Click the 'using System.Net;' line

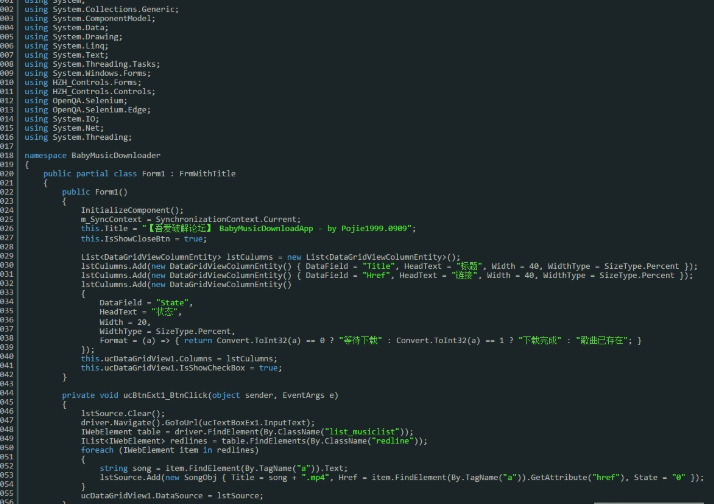64,127
